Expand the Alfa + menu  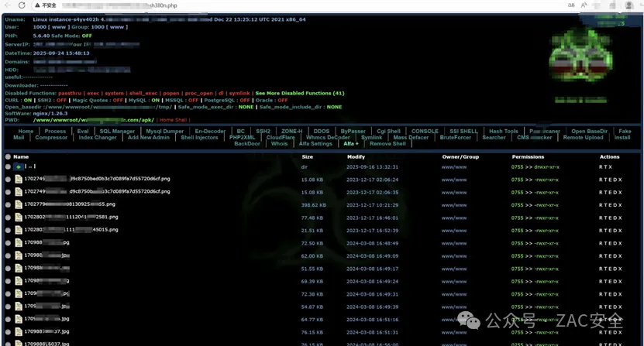coord(351,144)
